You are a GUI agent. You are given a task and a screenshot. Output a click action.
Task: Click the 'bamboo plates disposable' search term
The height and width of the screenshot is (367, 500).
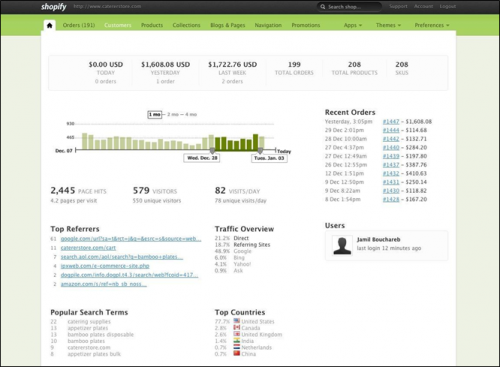(x=101, y=335)
